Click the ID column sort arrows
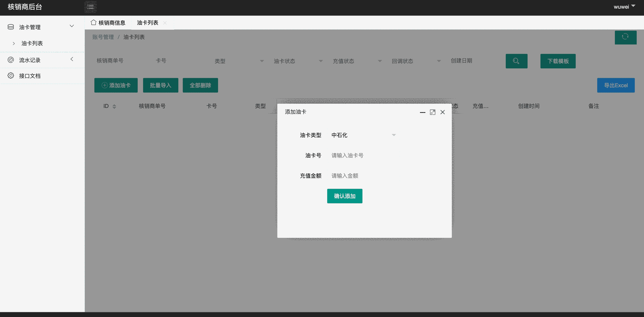 (x=114, y=106)
